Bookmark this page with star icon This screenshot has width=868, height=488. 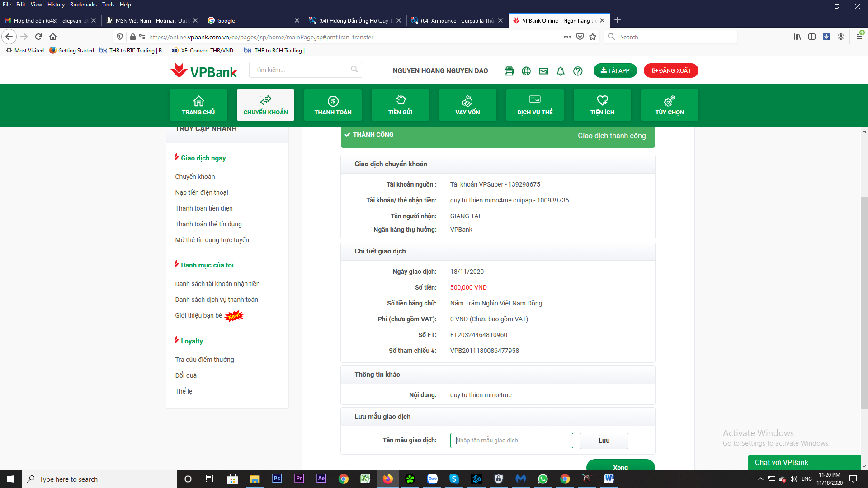(x=593, y=37)
